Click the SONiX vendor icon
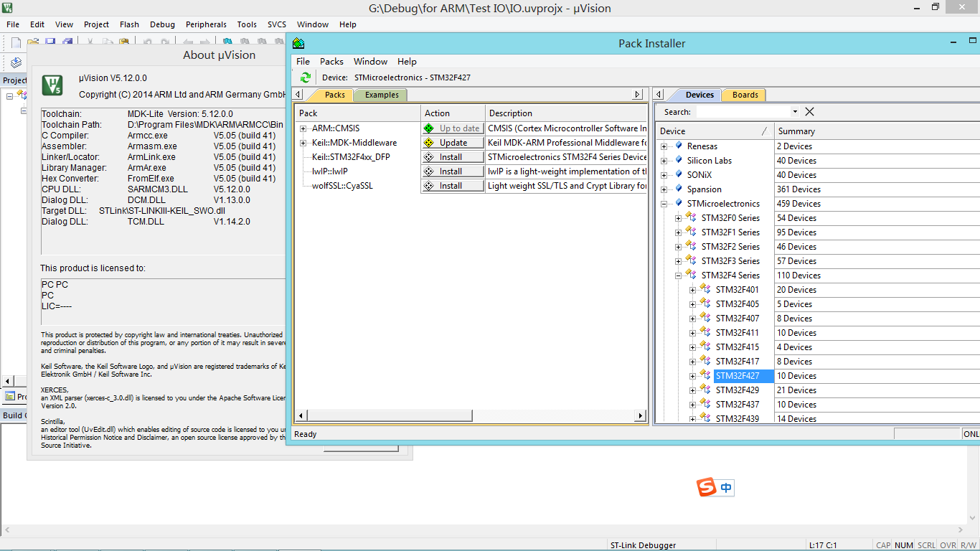Viewport: 980px width, 551px height. click(x=679, y=175)
